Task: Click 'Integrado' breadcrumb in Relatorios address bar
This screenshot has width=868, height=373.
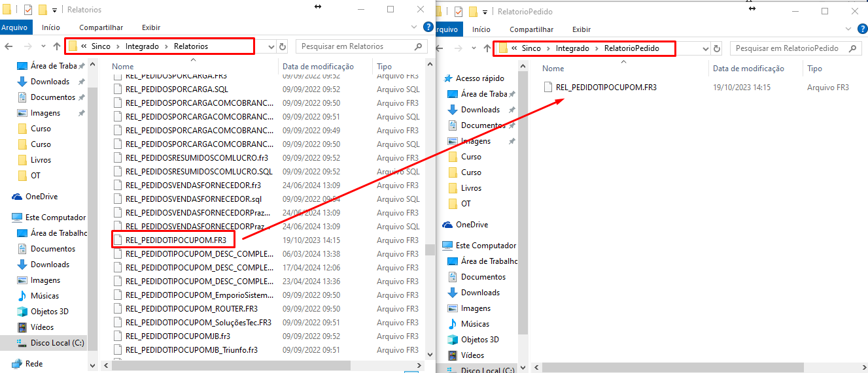Action: point(143,46)
